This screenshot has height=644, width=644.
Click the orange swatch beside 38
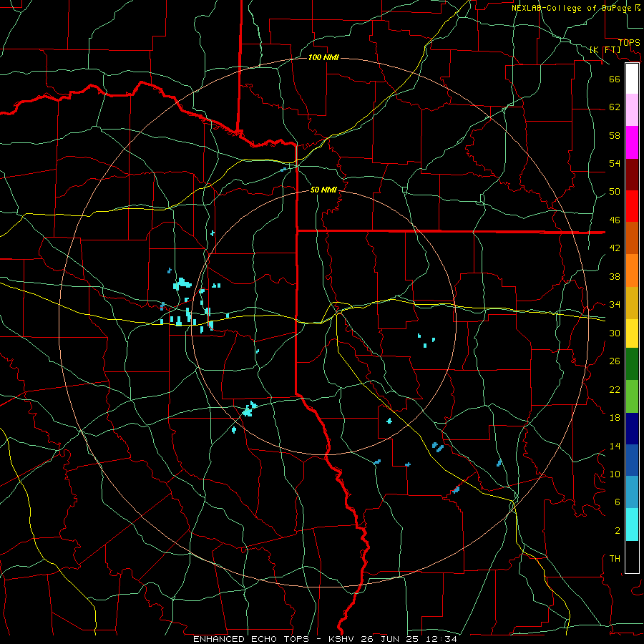point(632,270)
